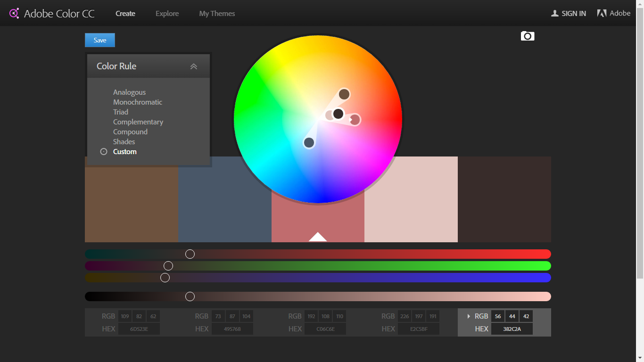Select the slate blue 495768 swatch
Viewport: 644px width, 362px height.
point(225,199)
